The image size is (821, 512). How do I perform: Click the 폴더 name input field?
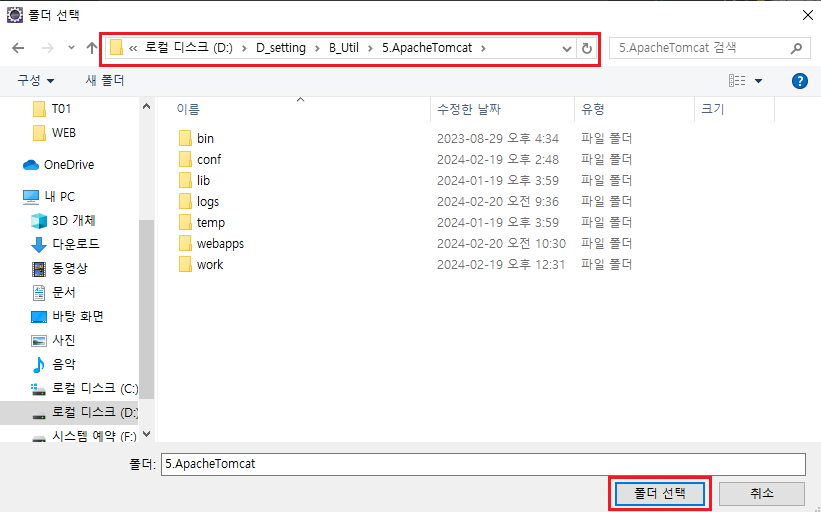[x=483, y=464]
